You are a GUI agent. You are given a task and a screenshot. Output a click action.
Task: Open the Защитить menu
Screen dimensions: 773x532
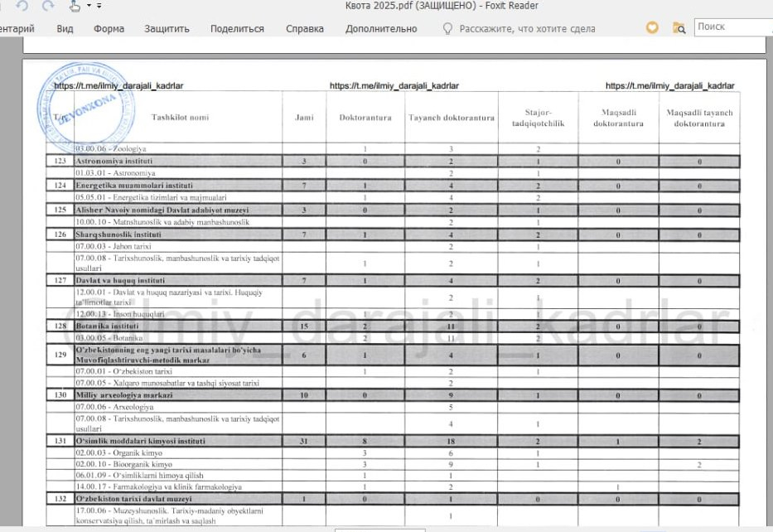pos(166,27)
